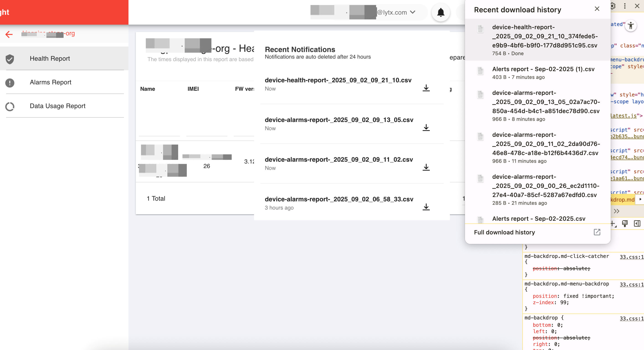Close the Recent download history popup
The image size is (644, 350).
(x=597, y=9)
